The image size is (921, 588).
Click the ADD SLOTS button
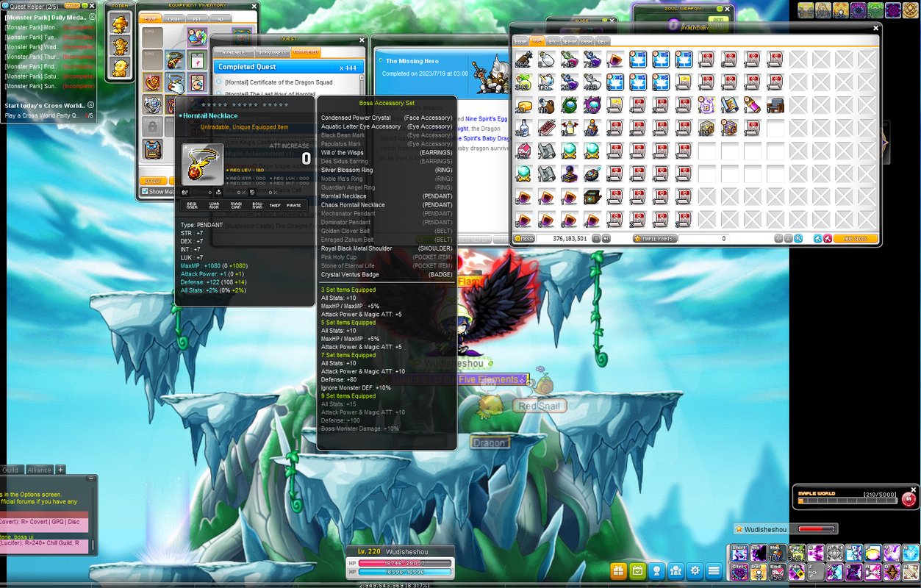point(855,238)
